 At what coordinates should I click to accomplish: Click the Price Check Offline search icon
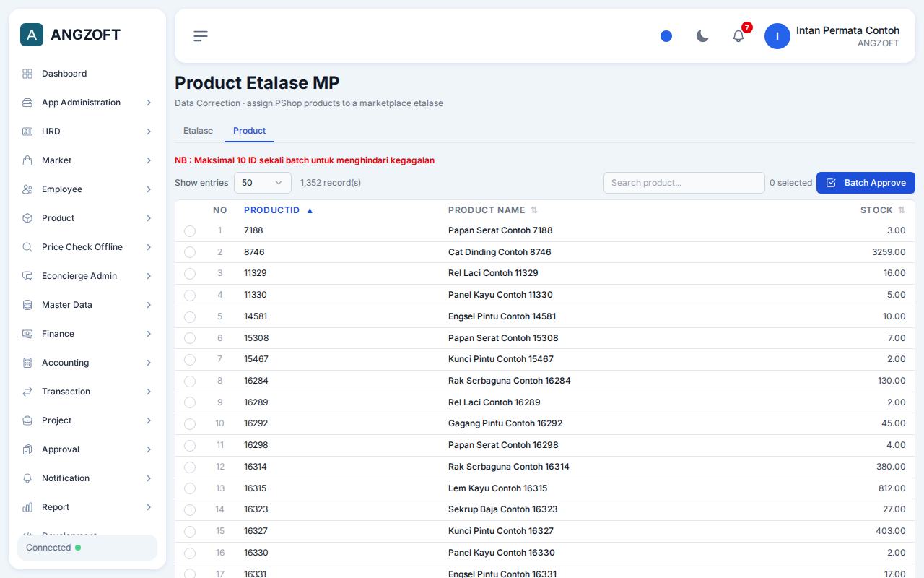point(27,247)
